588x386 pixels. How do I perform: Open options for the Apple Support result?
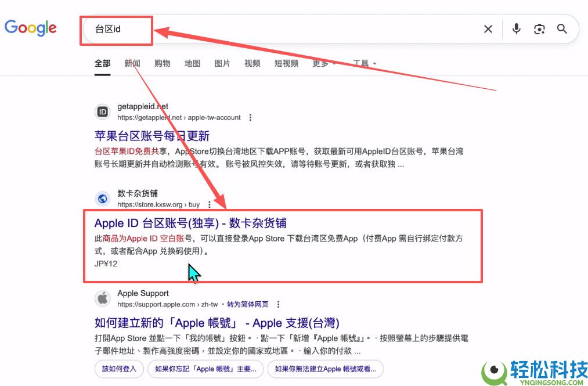(278, 304)
